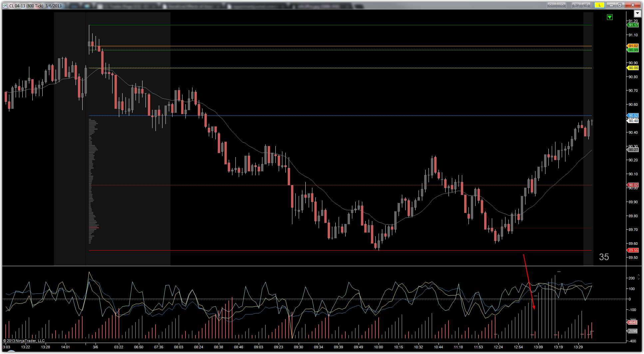Click the chart window icon beside the title

coord(5,6)
